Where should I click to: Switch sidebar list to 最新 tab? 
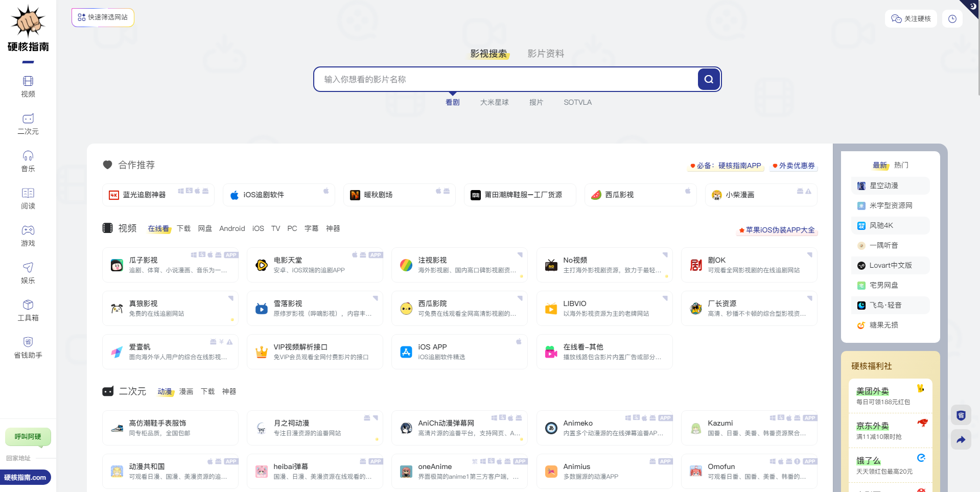pos(880,165)
